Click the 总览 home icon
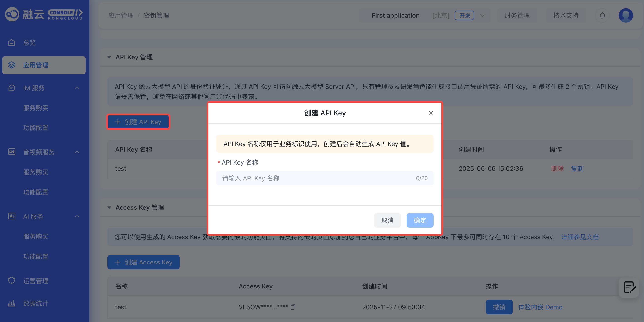The height and width of the screenshot is (322, 644). click(12, 43)
